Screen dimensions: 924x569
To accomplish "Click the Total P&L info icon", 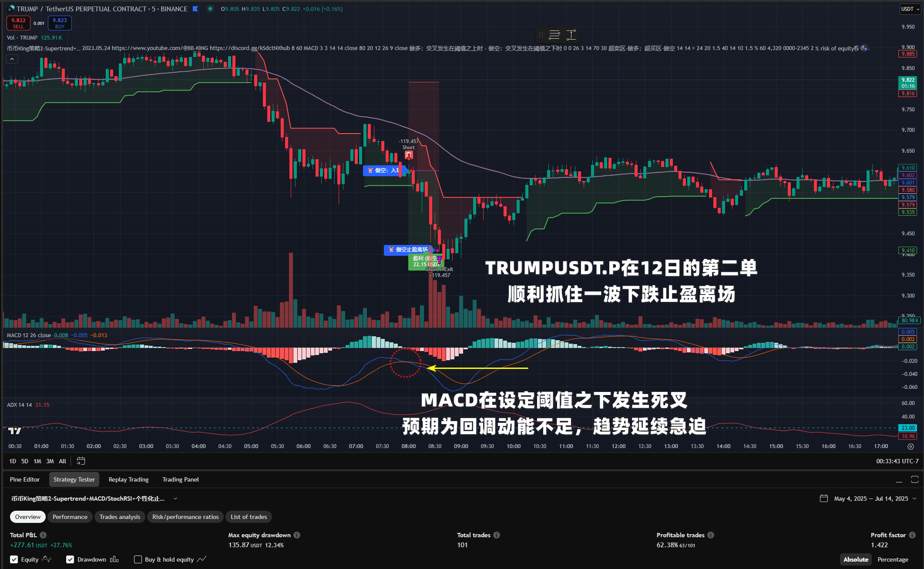I will click(43, 535).
